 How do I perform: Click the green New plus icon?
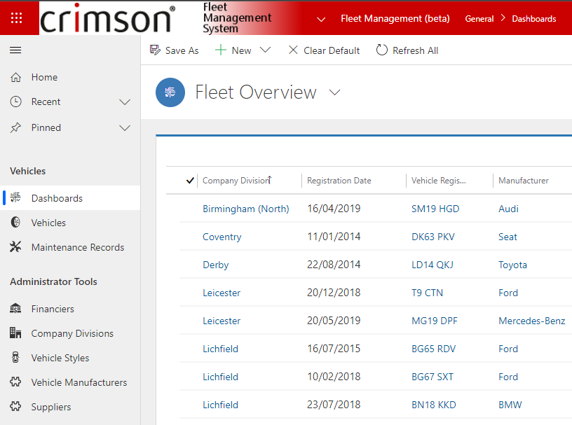tap(220, 50)
